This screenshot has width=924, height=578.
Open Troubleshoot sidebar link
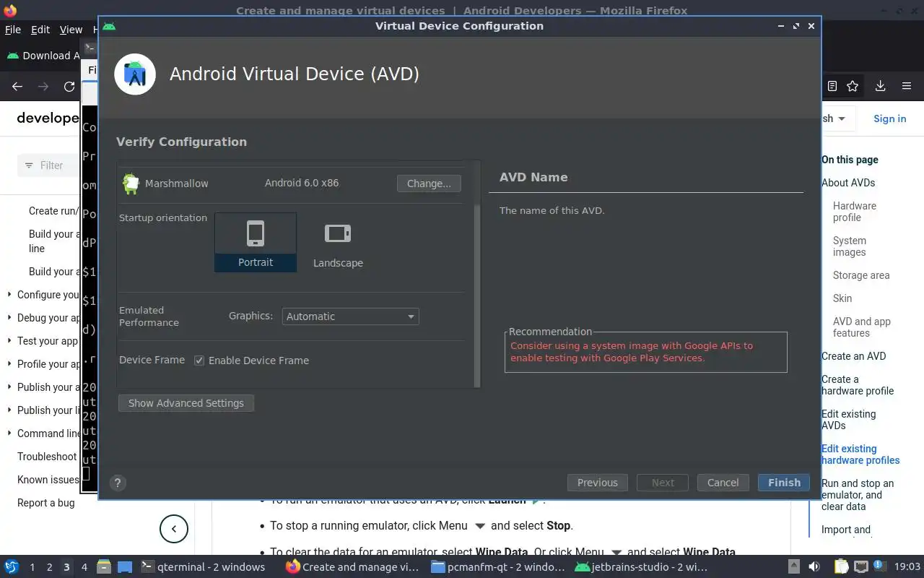point(47,457)
